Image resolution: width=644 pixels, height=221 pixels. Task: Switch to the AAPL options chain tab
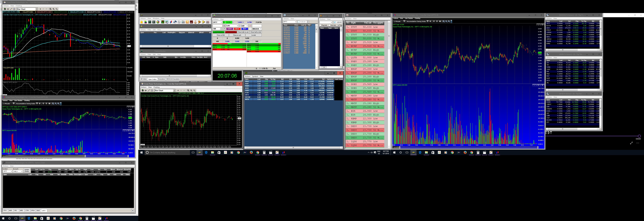(11, 210)
